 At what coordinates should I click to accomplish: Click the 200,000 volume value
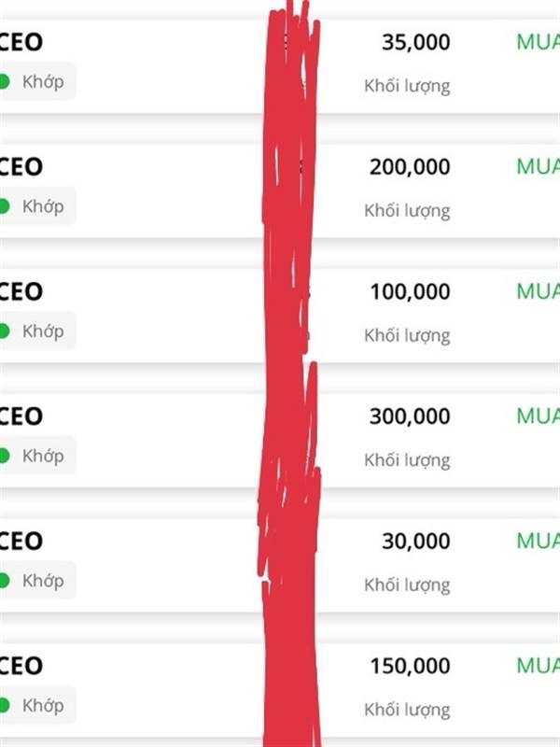pyautogui.click(x=410, y=167)
